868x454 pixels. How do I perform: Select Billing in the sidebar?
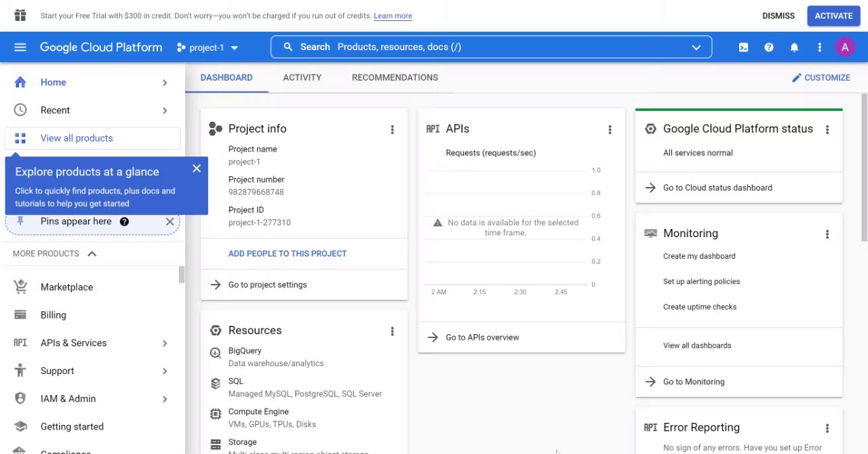tap(54, 315)
